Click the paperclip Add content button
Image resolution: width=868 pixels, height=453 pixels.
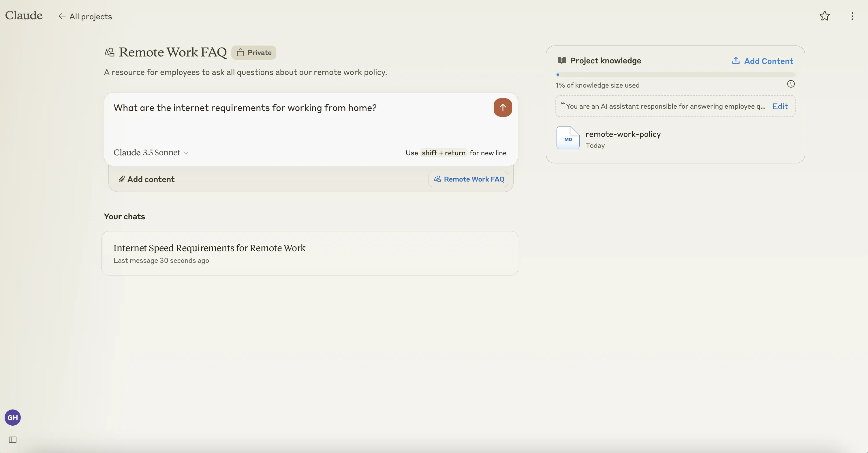click(146, 179)
